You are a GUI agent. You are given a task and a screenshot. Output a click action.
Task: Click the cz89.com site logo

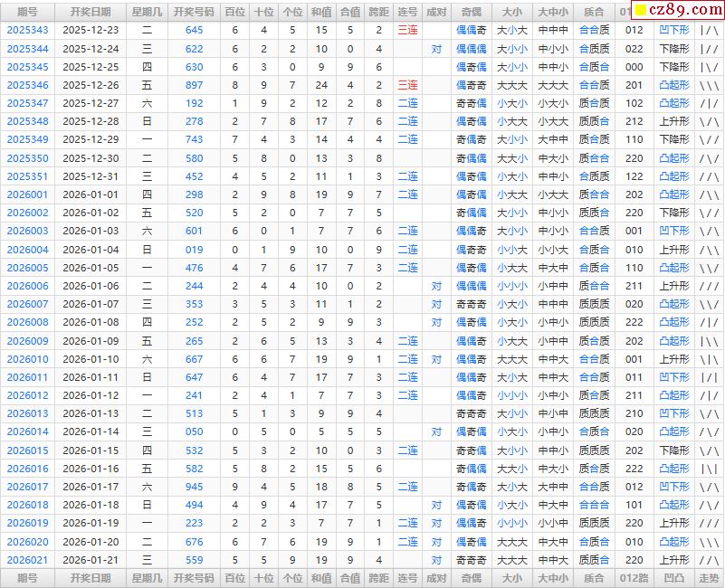679,10
